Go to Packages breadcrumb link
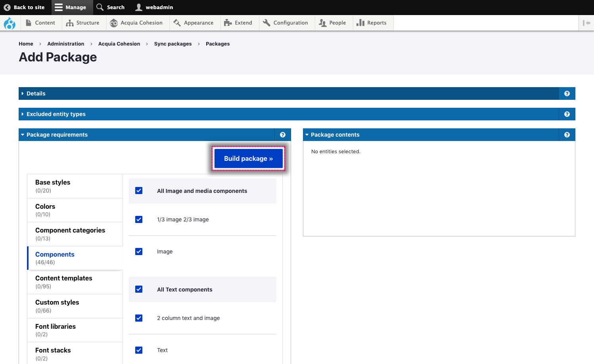594x364 pixels. pyautogui.click(x=218, y=44)
